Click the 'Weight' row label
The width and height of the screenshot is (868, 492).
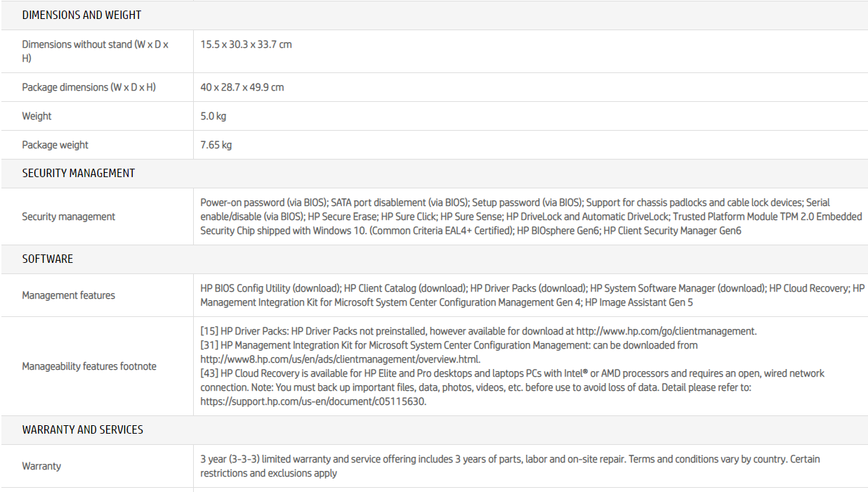tap(37, 116)
